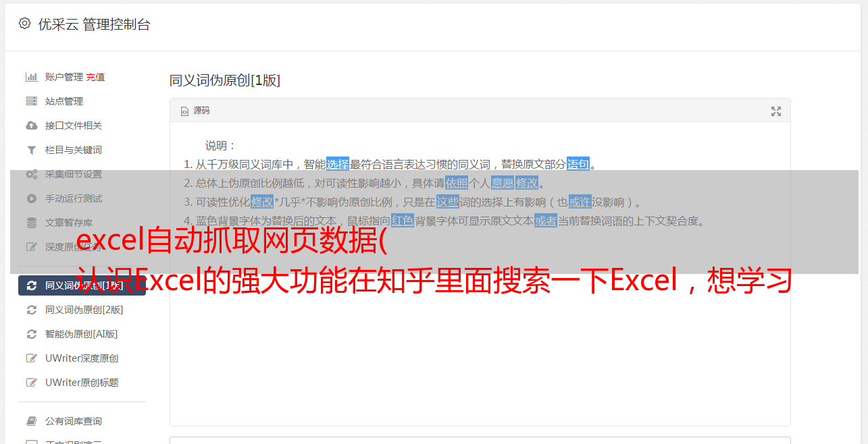Image resolution: width=868 pixels, height=444 pixels.
Task: Go to 手动运行测试 in sidebar
Action: click(82, 198)
